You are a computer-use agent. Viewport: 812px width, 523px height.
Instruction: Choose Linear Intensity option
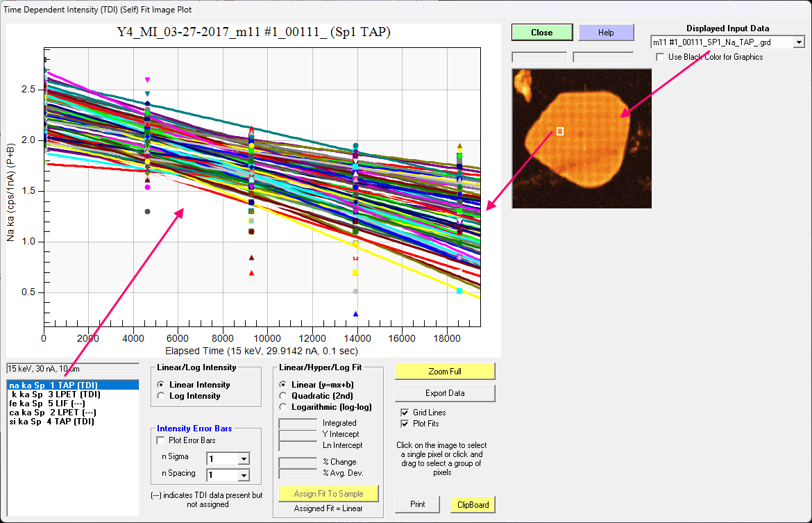coord(162,385)
